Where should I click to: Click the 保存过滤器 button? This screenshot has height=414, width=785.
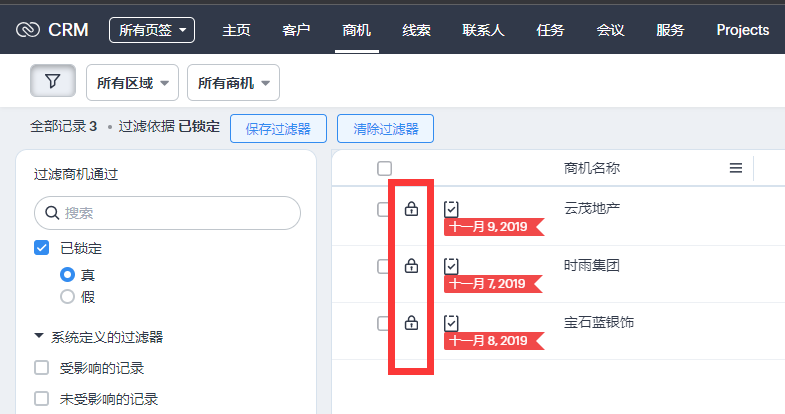point(278,129)
